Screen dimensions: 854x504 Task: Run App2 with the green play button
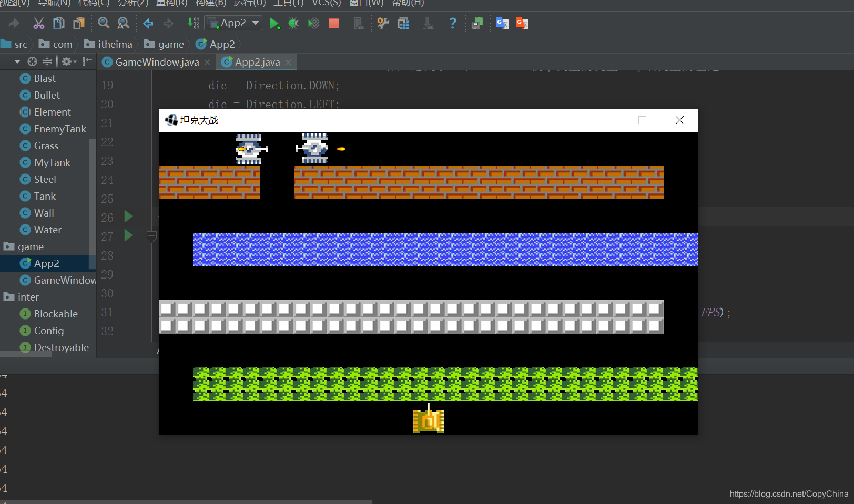274,23
